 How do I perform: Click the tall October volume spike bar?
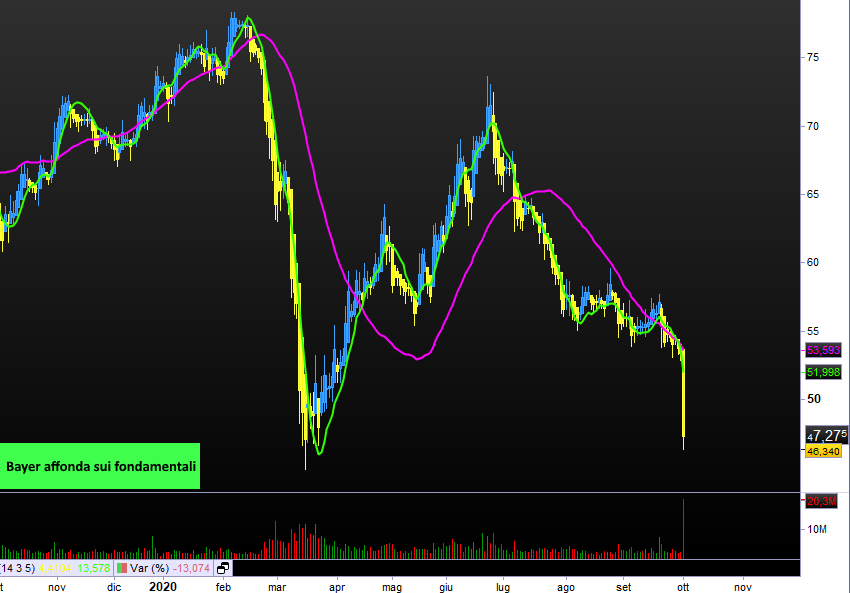coord(684,527)
